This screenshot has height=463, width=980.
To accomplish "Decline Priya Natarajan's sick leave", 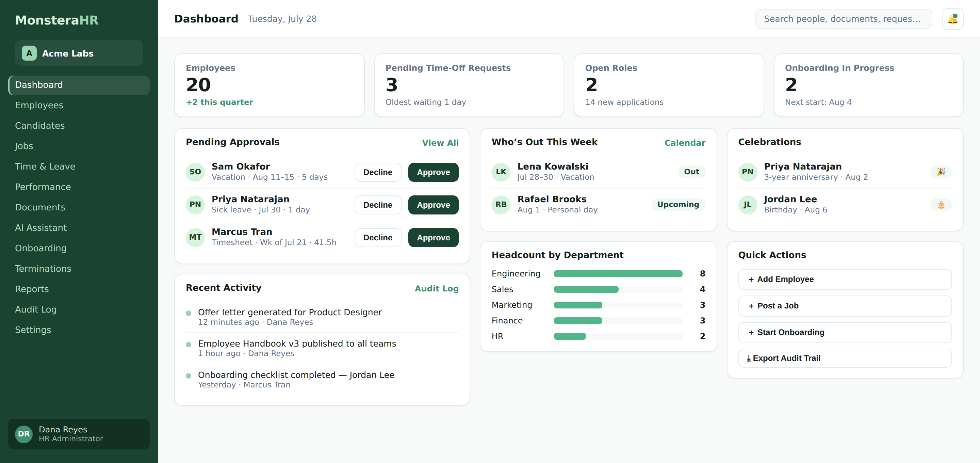I will click(377, 205).
